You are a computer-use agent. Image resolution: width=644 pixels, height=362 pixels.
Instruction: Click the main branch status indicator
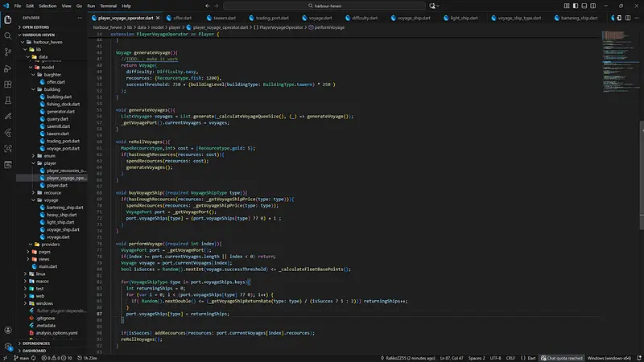(x=22, y=357)
